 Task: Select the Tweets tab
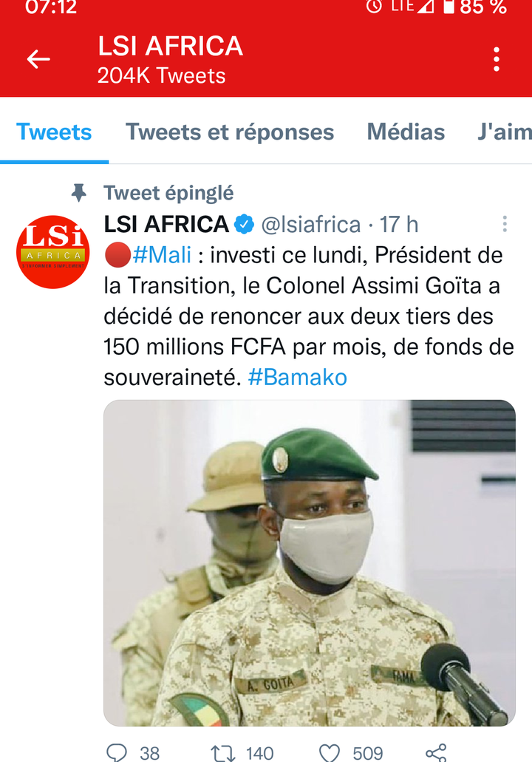point(54,132)
